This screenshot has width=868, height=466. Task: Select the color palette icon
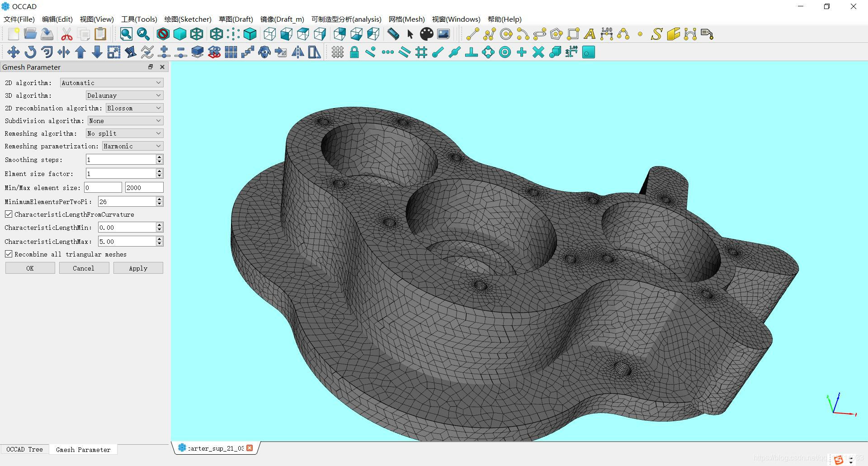click(x=426, y=34)
